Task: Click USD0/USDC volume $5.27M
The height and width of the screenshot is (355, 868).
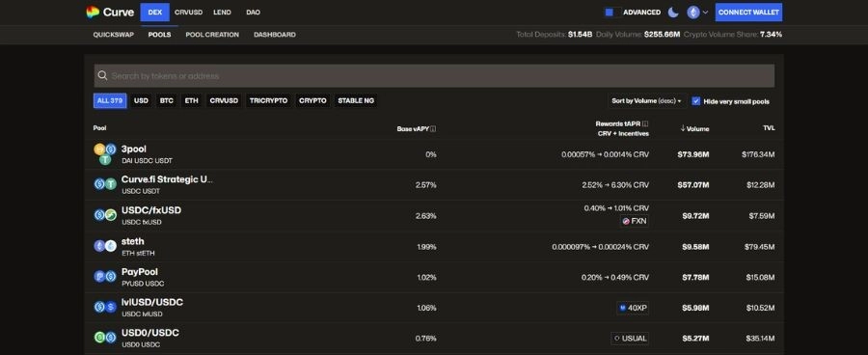Action: 694,339
